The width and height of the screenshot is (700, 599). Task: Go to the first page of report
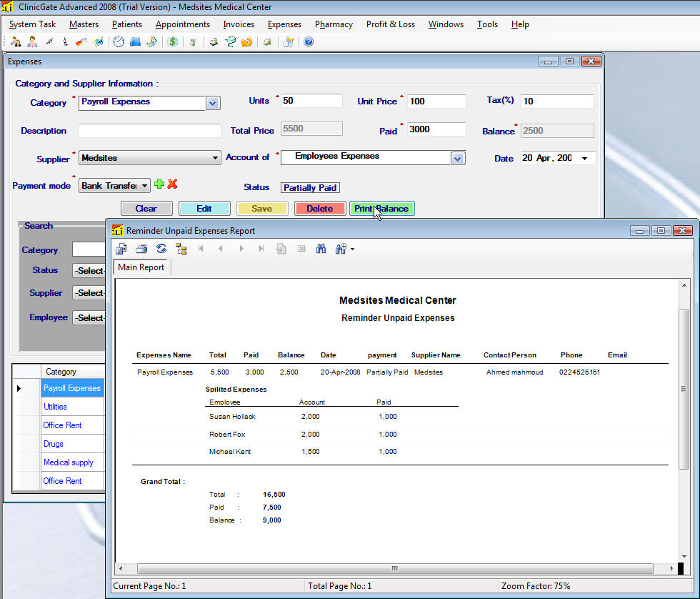coord(201,249)
